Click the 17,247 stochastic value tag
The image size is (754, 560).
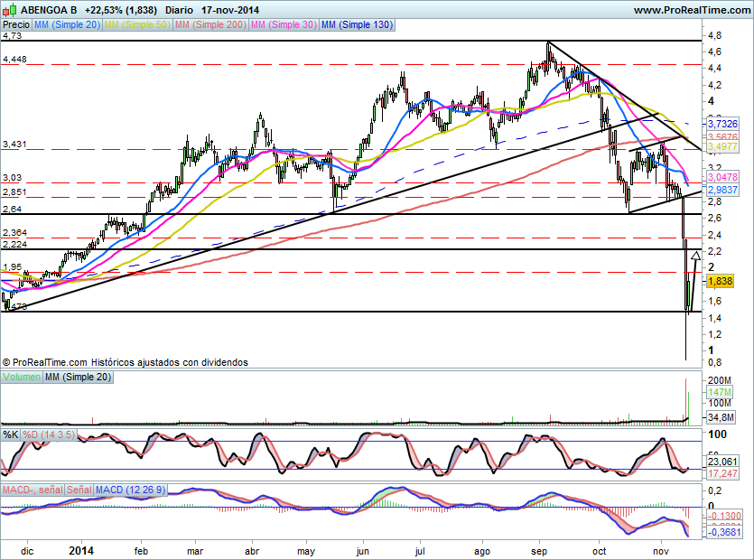[722, 473]
